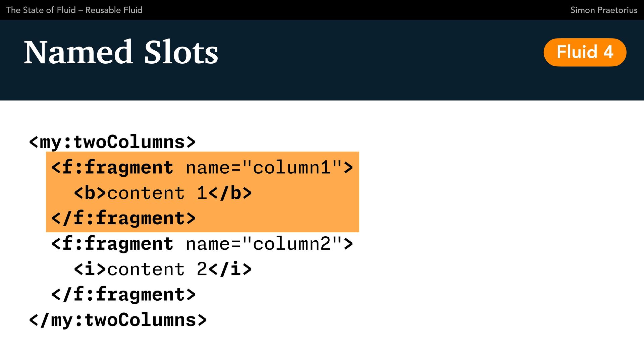Click the Simon Praetorius author name
Screen dimensions: 644x362
[604, 10]
